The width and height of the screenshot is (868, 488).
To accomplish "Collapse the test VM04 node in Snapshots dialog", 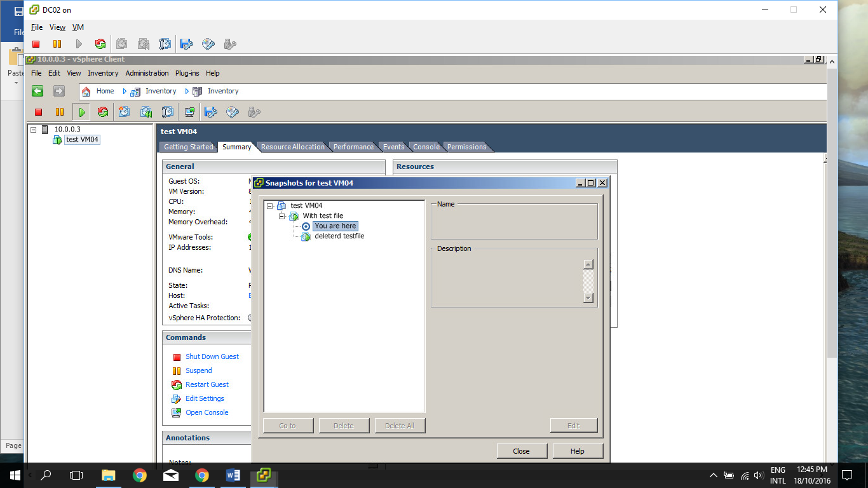I will [x=270, y=206].
